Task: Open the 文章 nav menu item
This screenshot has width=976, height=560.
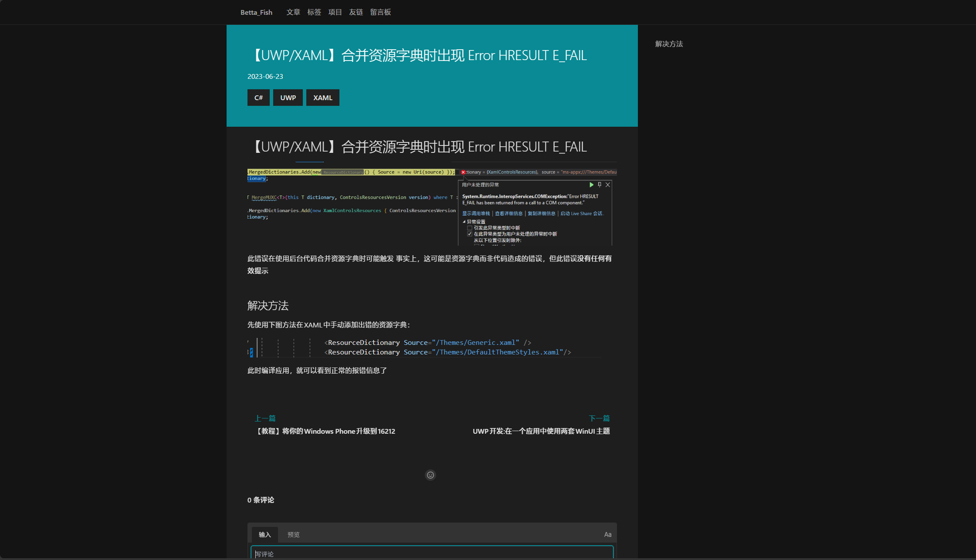Action: (293, 12)
